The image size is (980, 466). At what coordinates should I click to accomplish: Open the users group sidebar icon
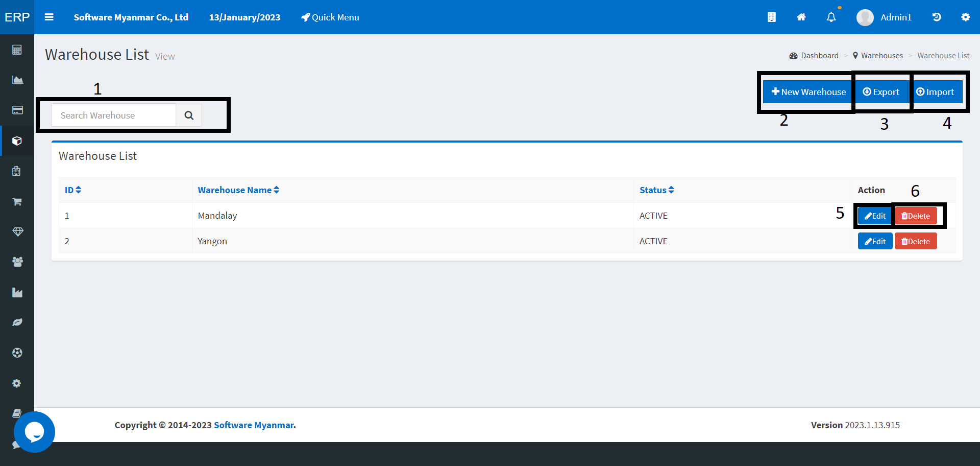[17, 262]
